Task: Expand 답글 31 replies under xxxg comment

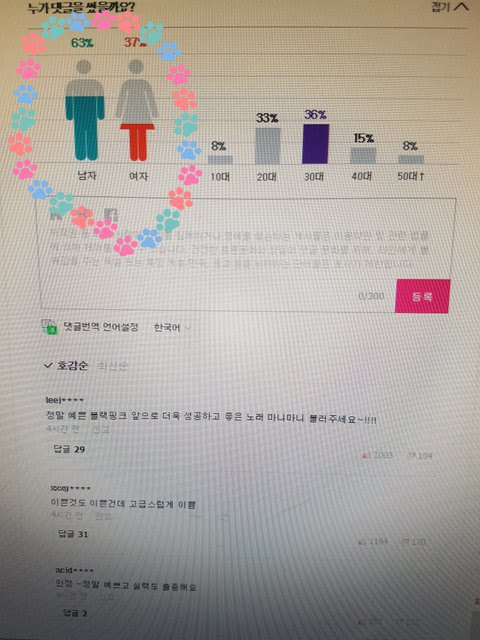Action: pos(73,534)
